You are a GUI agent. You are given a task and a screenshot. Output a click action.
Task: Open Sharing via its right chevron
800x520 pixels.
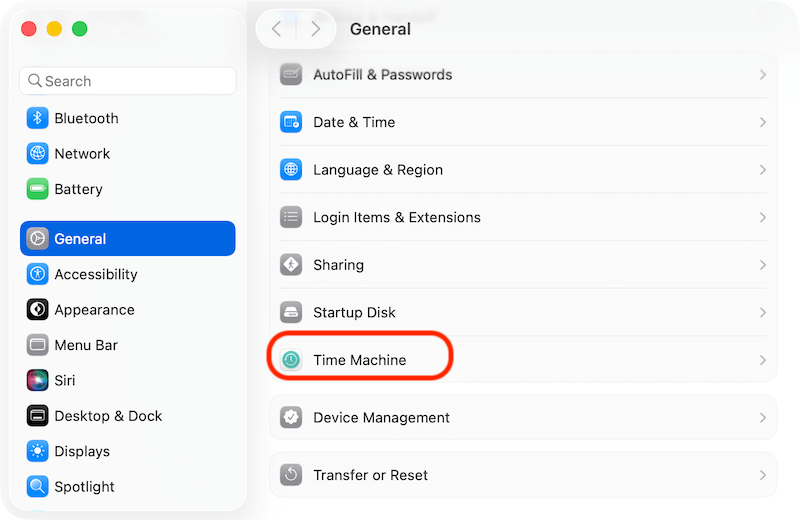tap(763, 264)
